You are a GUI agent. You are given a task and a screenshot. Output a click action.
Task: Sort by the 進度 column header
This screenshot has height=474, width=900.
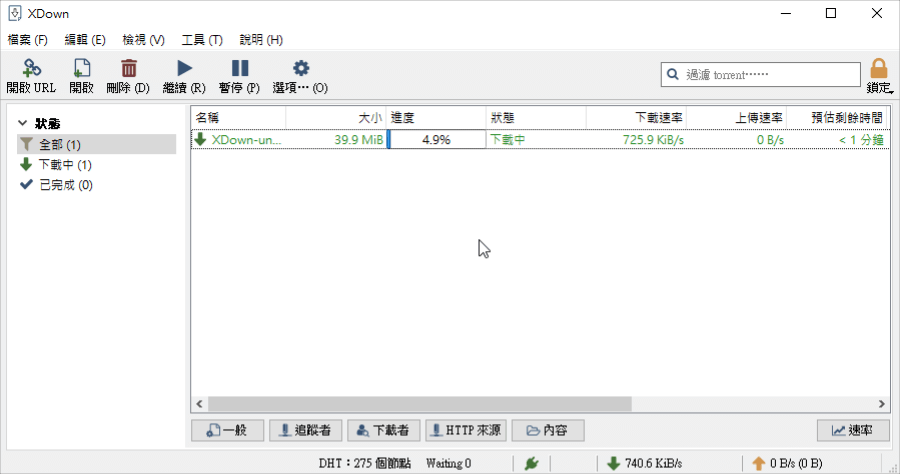(x=436, y=118)
